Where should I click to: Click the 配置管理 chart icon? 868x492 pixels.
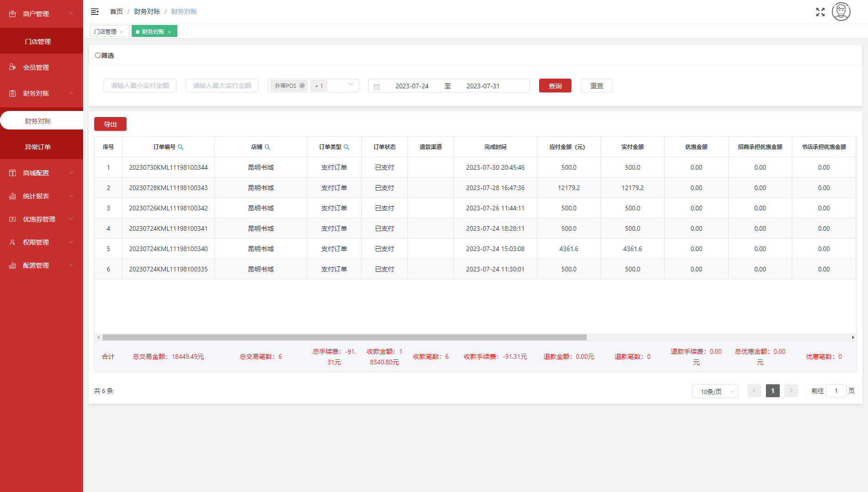(12, 265)
